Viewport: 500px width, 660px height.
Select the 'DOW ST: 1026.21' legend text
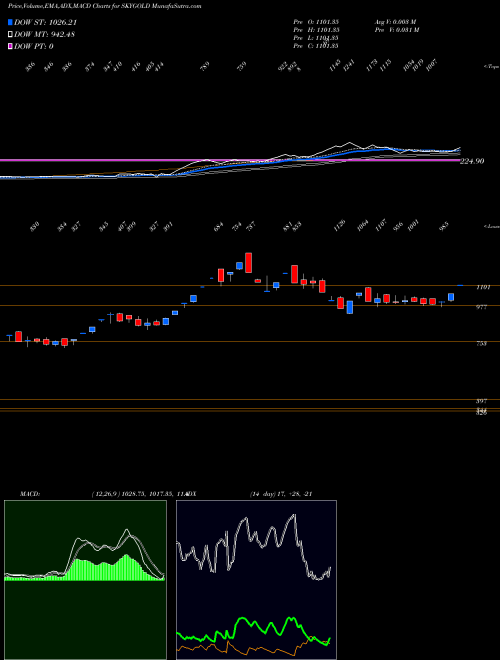click(45, 22)
